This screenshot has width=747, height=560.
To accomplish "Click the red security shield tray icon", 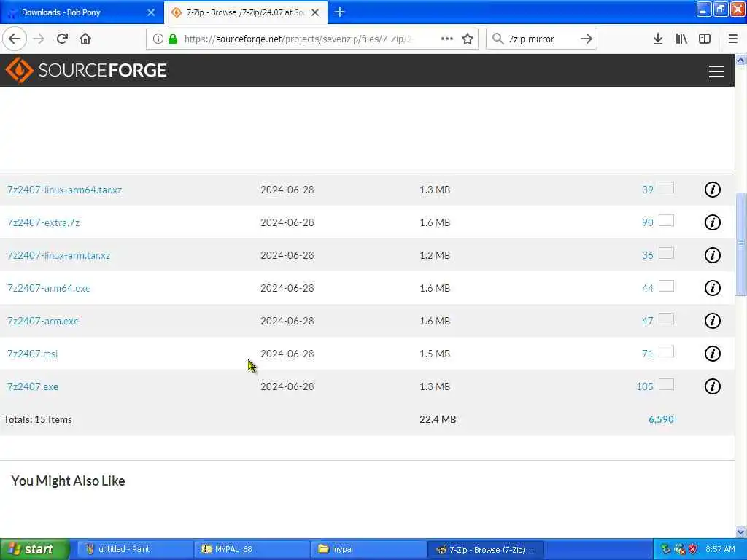I will [x=693, y=549].
